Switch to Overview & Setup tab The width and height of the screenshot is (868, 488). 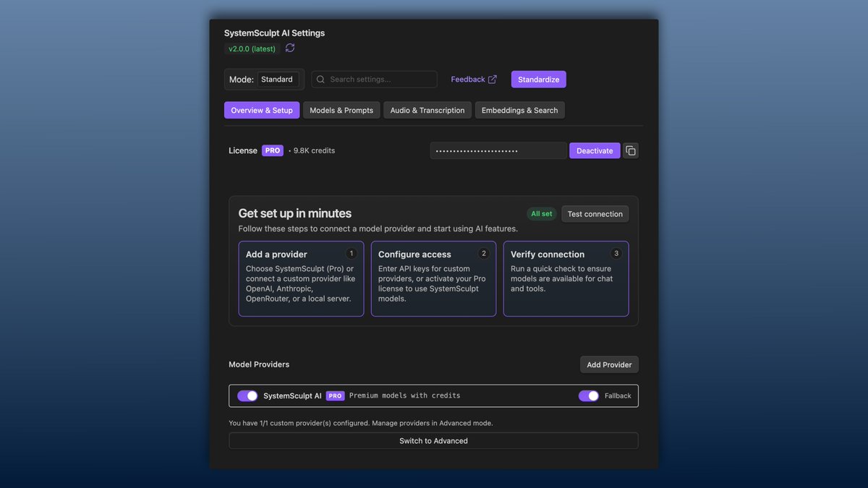point(262,110)
